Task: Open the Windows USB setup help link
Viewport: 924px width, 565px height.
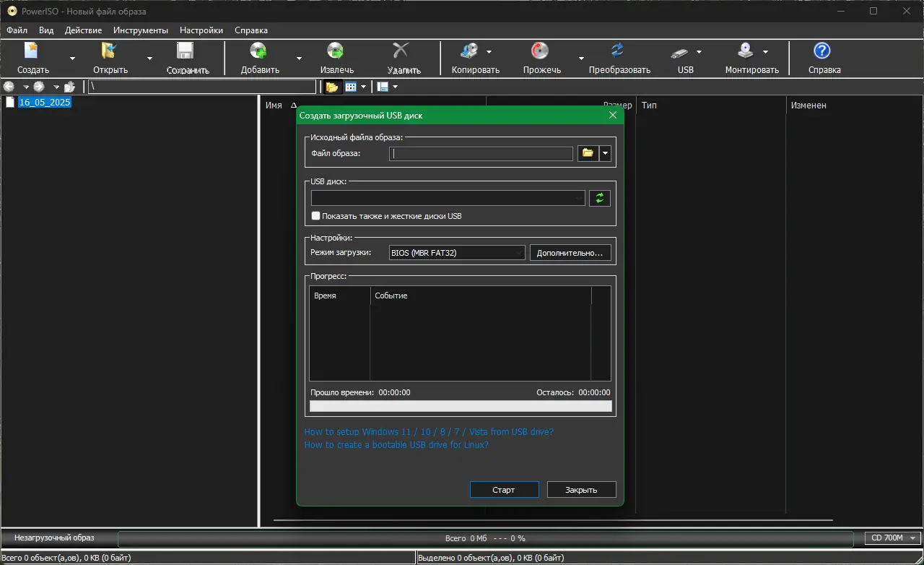Action: (x=429, y=432)
